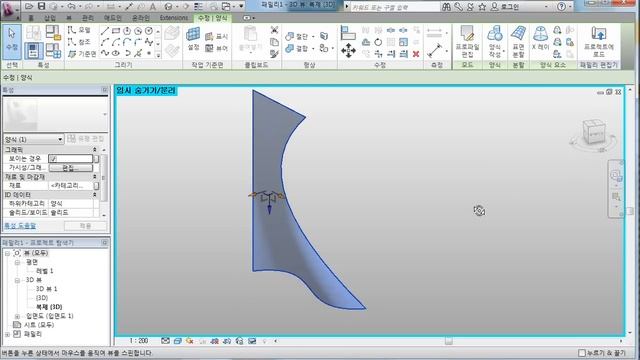Open the '특성 도움말' help link
The image size is (640, 360).
[x=20, y=225]
